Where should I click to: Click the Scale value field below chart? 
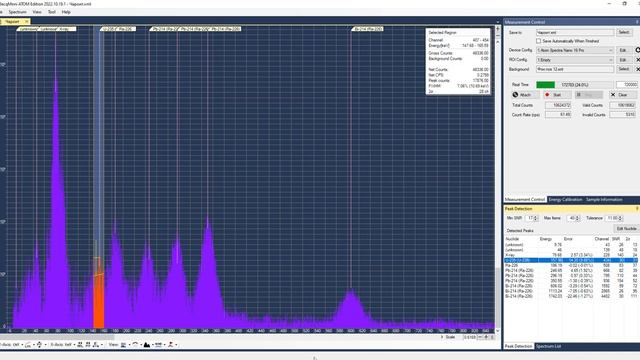pyautogui.click(x=471, y=337)
